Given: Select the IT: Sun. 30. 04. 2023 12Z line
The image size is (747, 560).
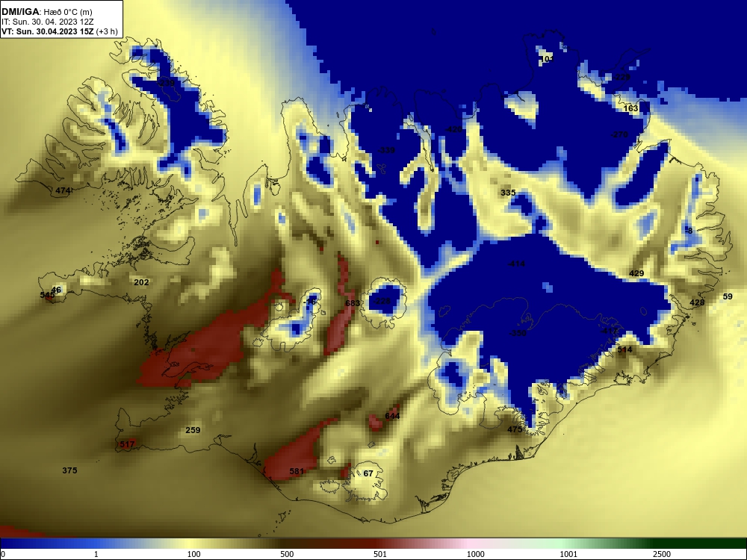Looking at the screenshot, I should coord(47,22).
